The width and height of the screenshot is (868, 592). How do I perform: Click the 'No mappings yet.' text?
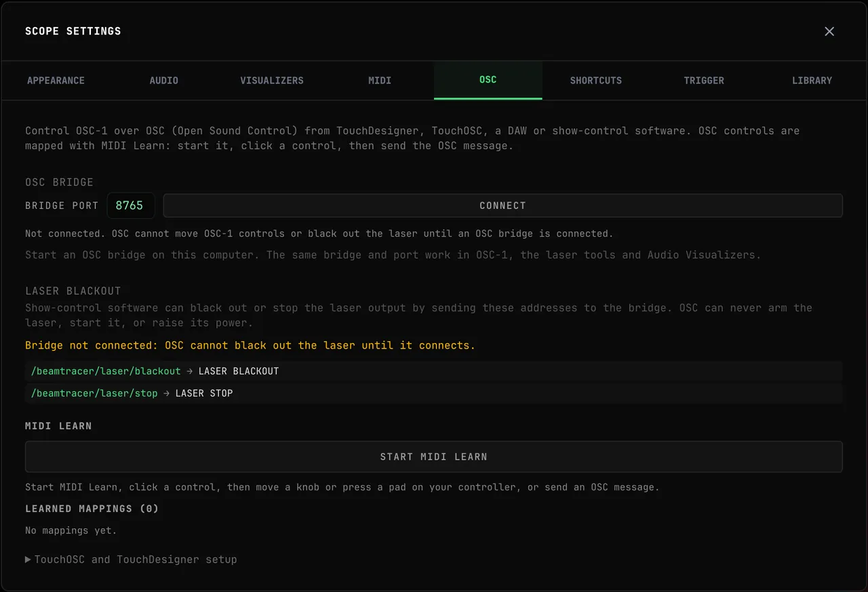[x=71, y=530]
